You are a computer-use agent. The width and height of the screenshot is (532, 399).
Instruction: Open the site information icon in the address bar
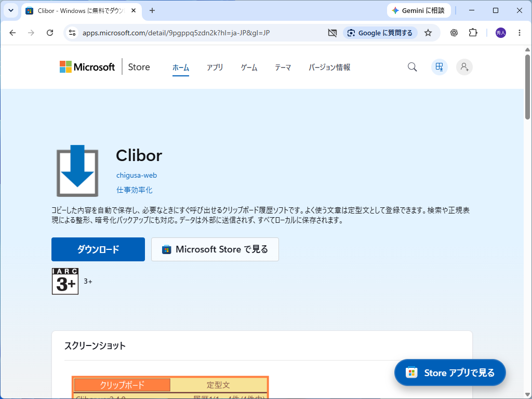tap(72, 33)
